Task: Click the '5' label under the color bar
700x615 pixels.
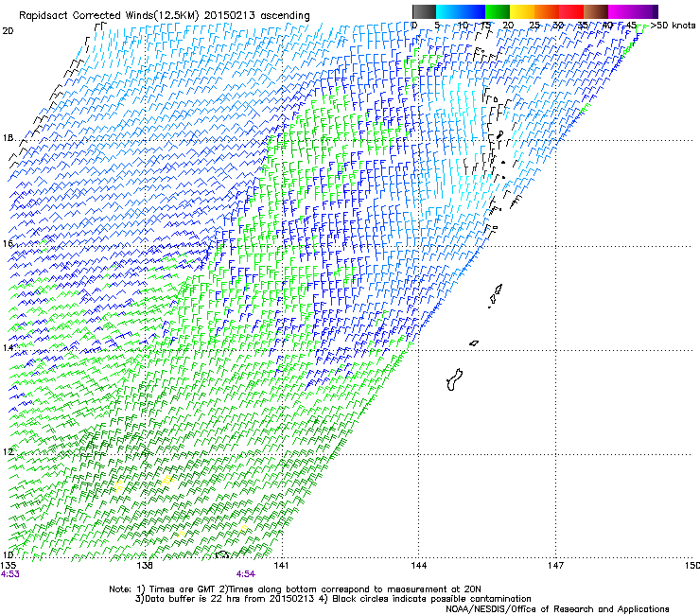Action: click(437, 26)
